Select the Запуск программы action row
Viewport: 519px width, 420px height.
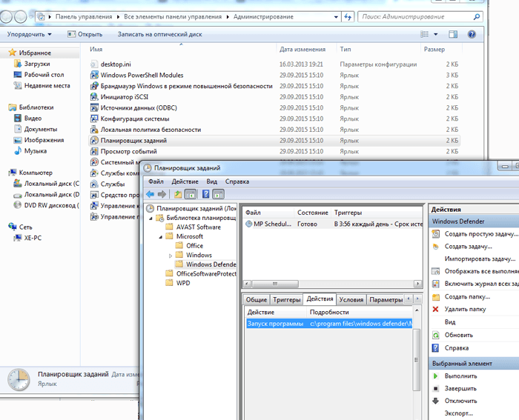click(x=329, y=324)
